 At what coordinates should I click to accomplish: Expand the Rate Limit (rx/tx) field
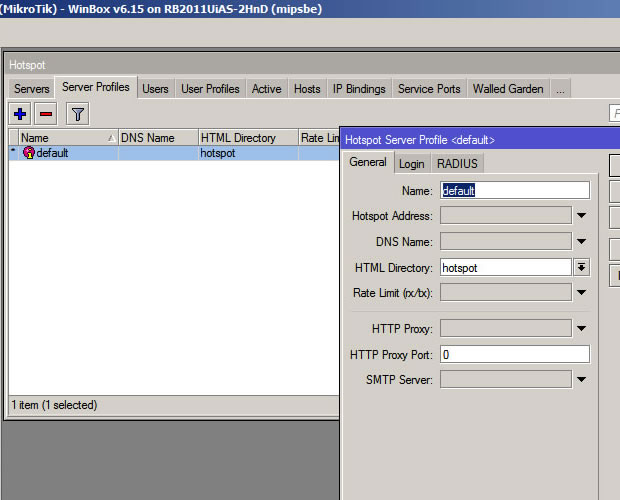pos(581,292)
